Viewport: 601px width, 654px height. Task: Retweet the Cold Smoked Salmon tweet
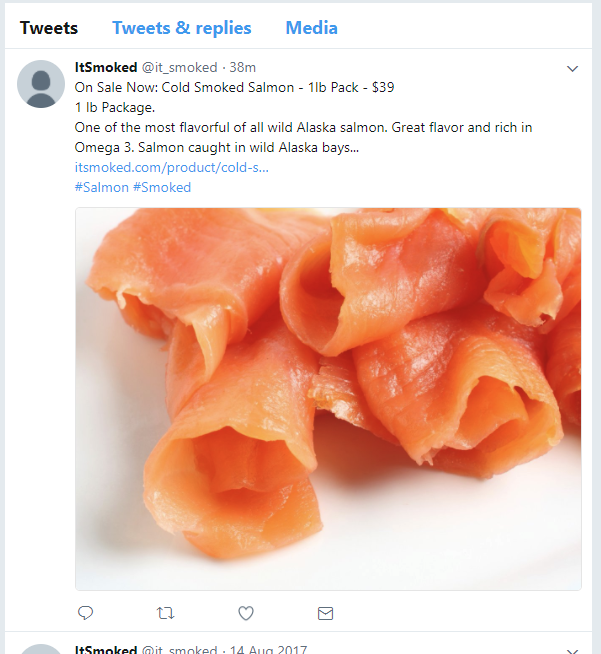point(166,613)
